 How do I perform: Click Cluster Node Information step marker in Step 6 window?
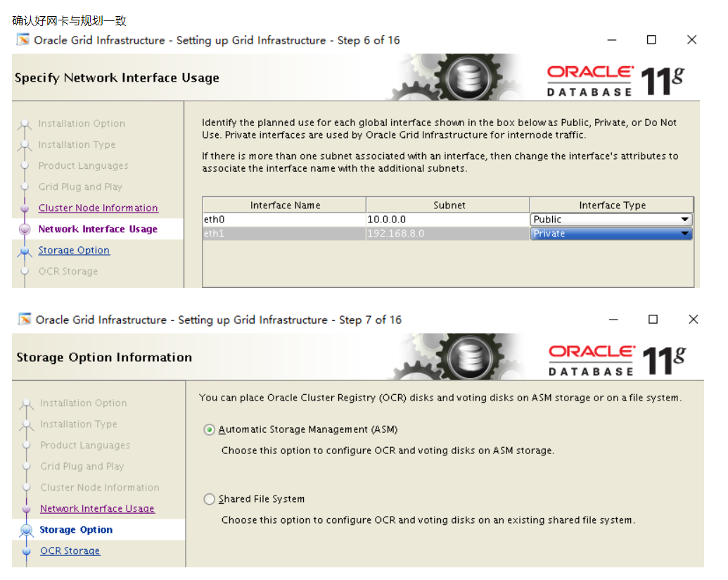pos(25,208)
